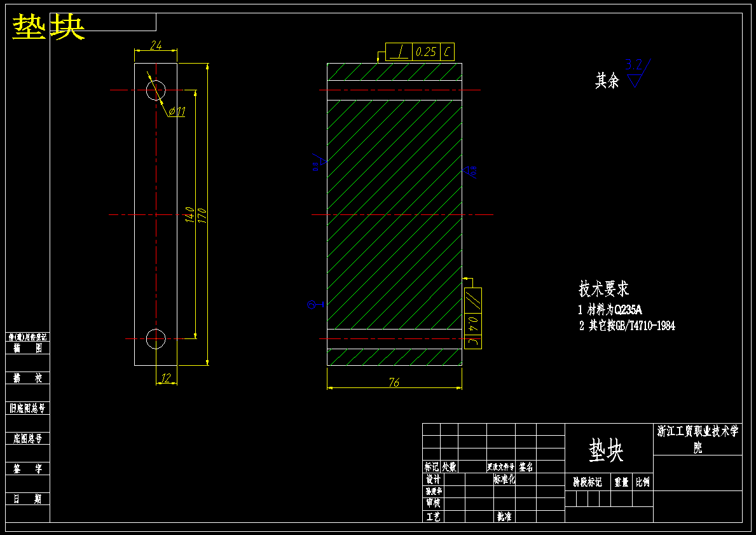The width and height of the screenshot is (756, 535).
Task: Select the 重量 cell
Action: (x=621, y=482)
